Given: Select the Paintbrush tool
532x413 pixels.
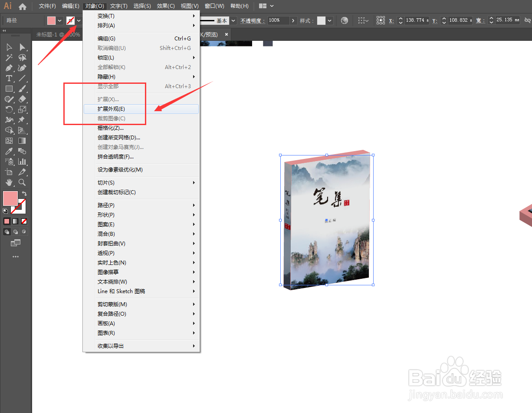Looking at the screenshot, I should (22, 89).
